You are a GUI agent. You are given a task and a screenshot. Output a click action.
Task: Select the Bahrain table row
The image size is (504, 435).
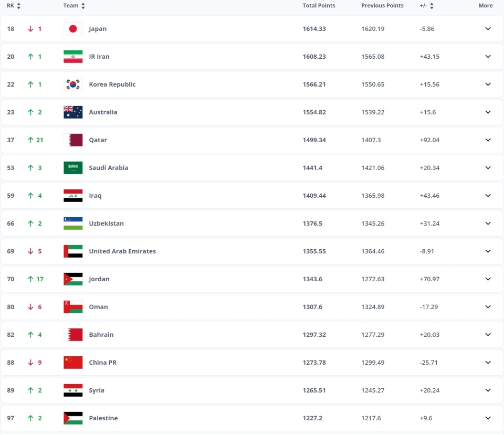[x=252, y=334]
